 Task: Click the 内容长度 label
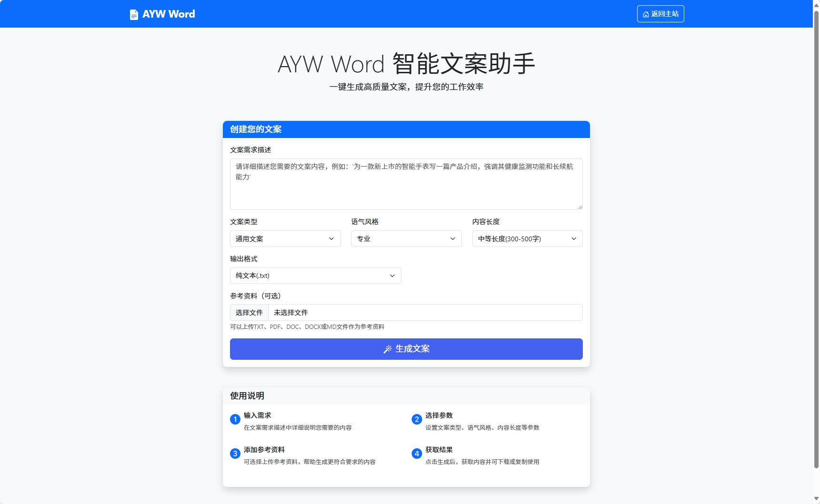486,222
